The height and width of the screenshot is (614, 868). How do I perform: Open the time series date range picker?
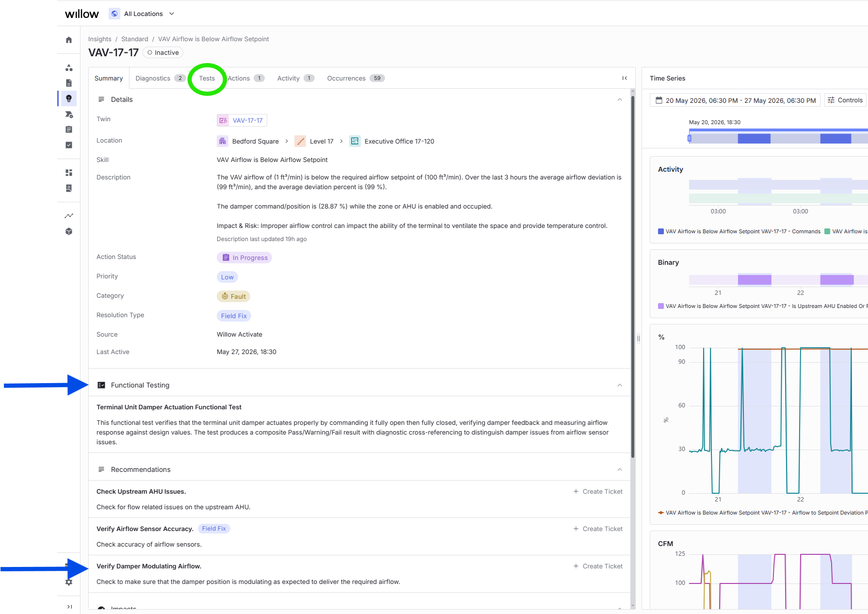(x=735, y=100)
